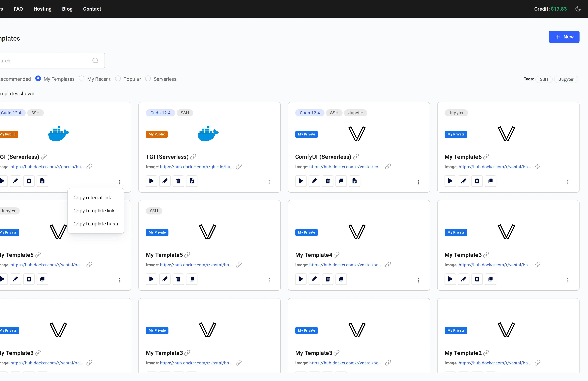The width and height of the screenshot is (588, 381).
Task: Open the Blog navigation item
Action: [x=67, y=9]
